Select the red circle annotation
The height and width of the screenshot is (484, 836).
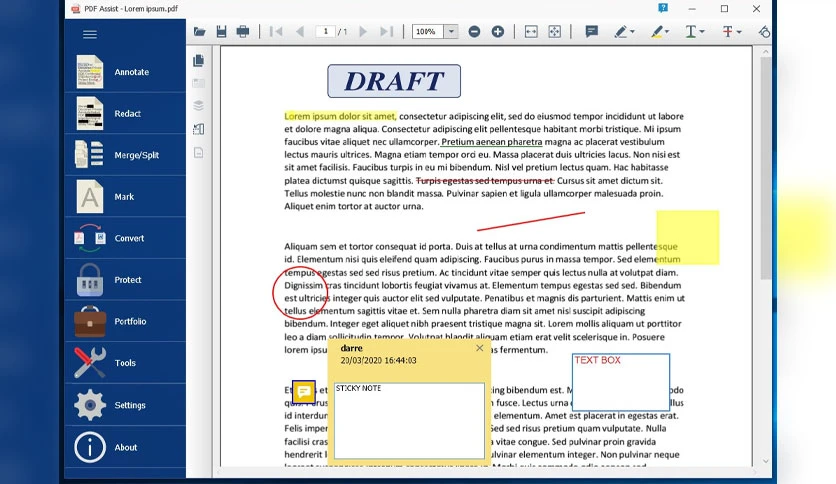[300, 293]
